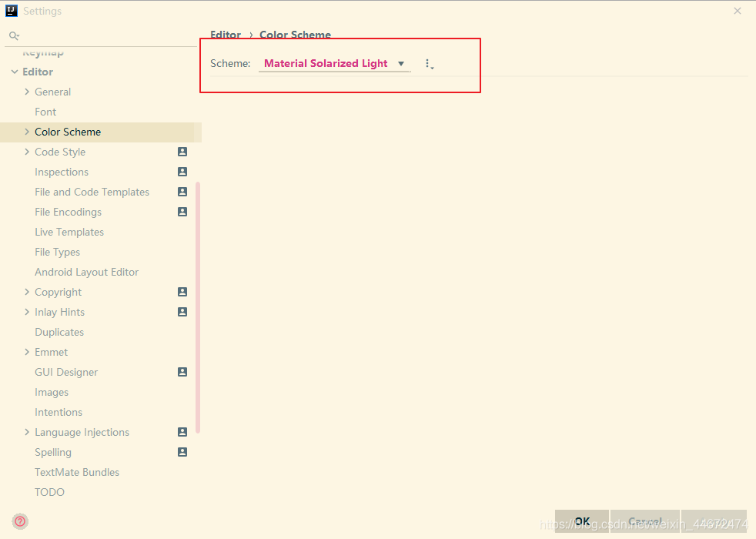Close the Settings dialog window

(738, 11)
